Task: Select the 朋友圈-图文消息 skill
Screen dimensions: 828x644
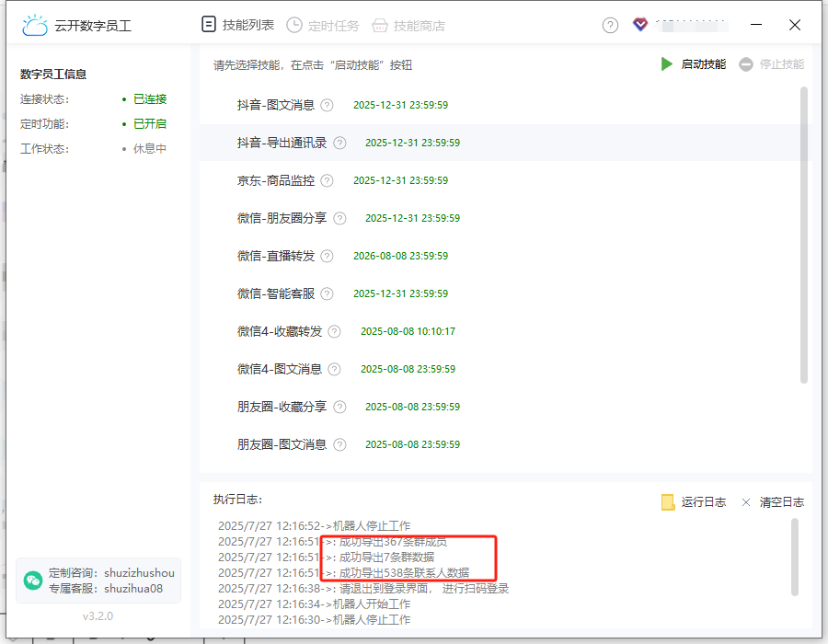Action: coord(282,444)
